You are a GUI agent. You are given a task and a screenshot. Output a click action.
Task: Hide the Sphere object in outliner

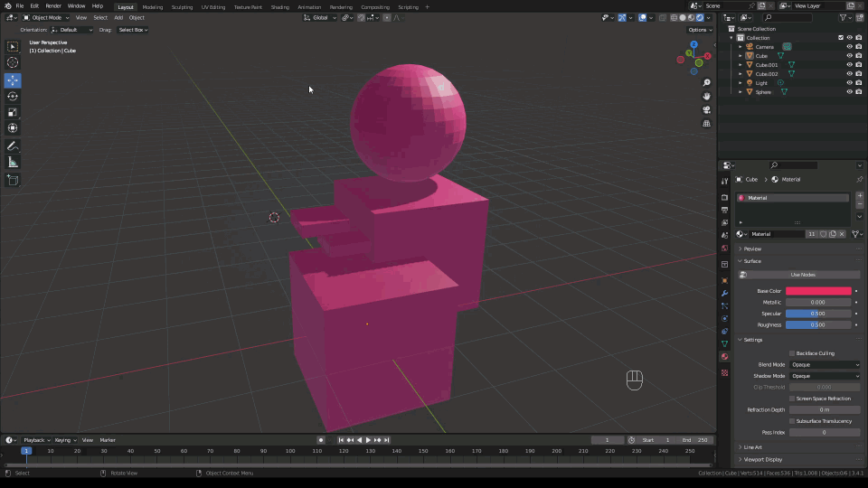tap(849, 92)
